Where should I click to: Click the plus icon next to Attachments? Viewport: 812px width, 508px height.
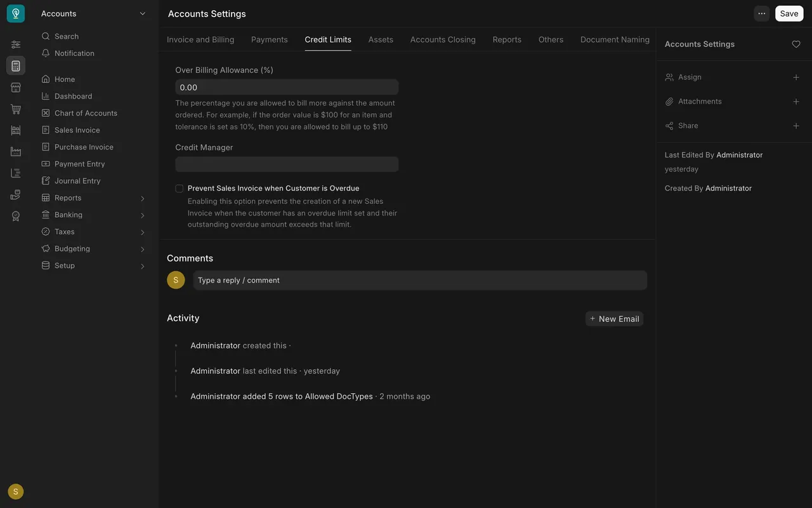[x=796, y=102]
